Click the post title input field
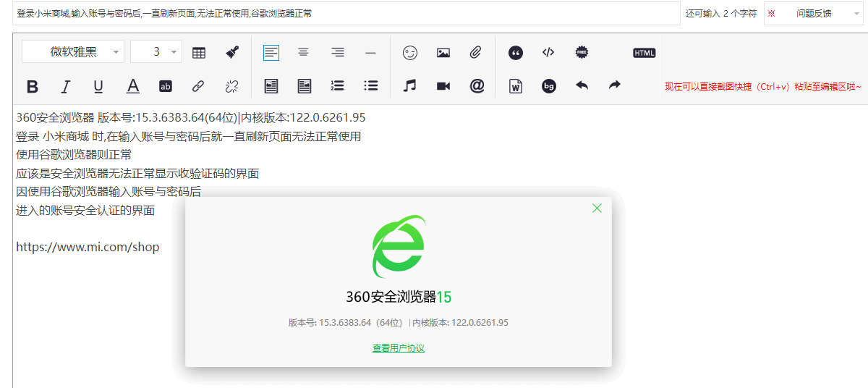Image resolution: width=868 pixels, height=388 pixels. tap(346, 13)
